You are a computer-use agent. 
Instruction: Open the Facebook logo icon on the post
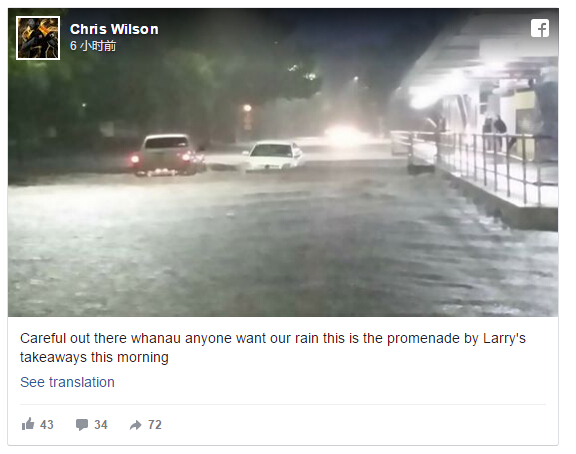point(540,28)
